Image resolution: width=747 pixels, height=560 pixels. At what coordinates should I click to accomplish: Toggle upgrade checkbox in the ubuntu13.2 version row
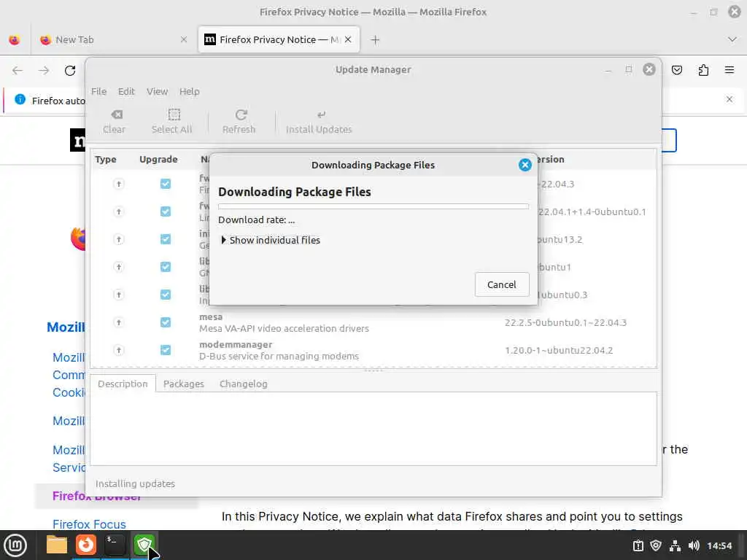point(166,238)
